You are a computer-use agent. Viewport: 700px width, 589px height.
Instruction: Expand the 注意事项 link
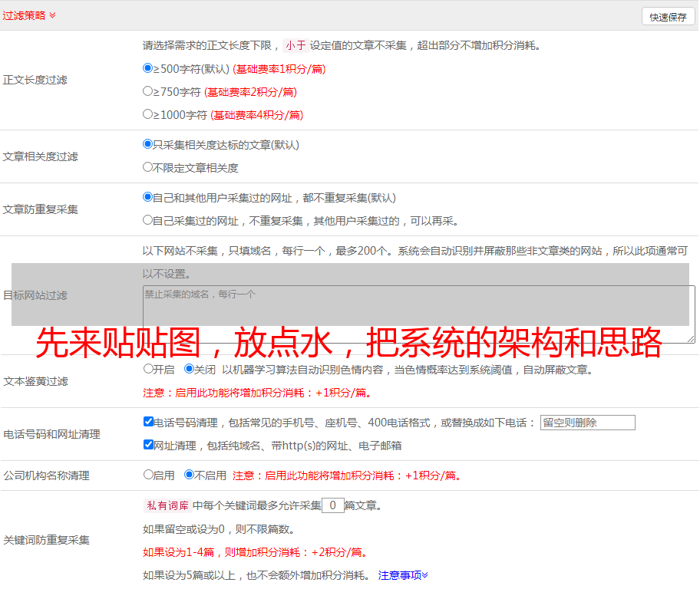pyautogui.click(x=403, y=575)
